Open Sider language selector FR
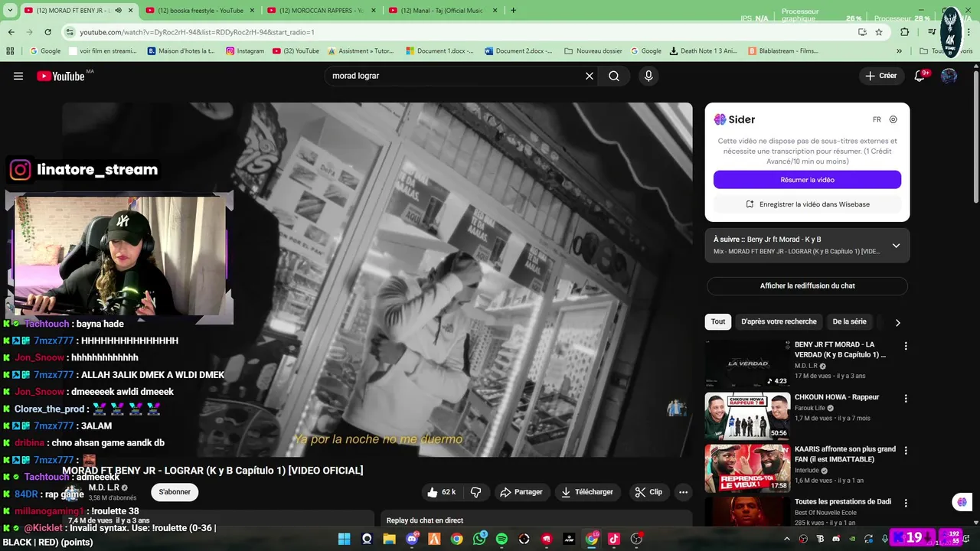 877,119
